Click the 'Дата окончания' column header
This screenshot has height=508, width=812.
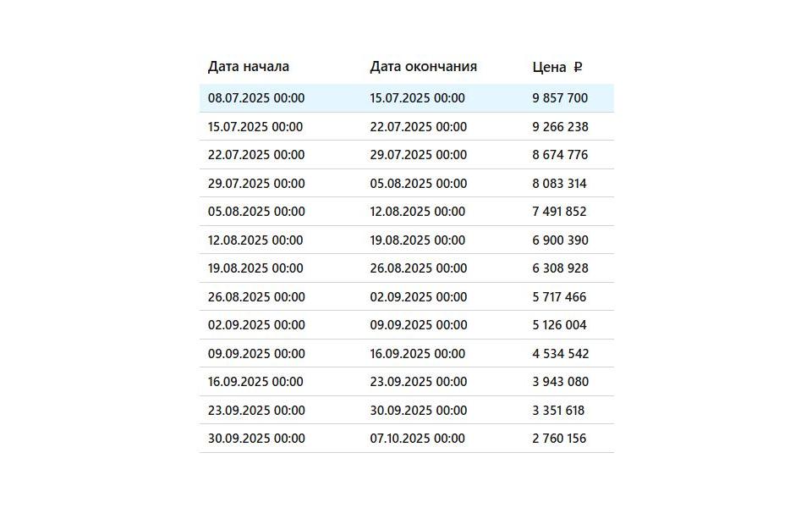coord(423,66)
